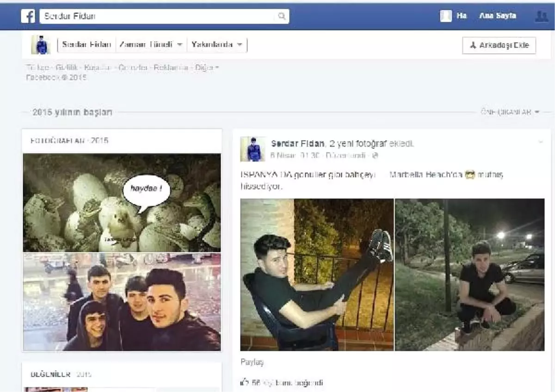The height and width of the screenshot is (392, 555).
Task: Click the post privacy globe icon
Action: point(375,156)
